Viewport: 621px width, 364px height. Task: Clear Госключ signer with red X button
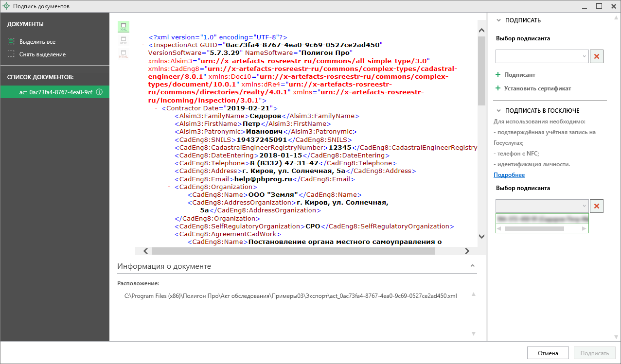[597, 207]
